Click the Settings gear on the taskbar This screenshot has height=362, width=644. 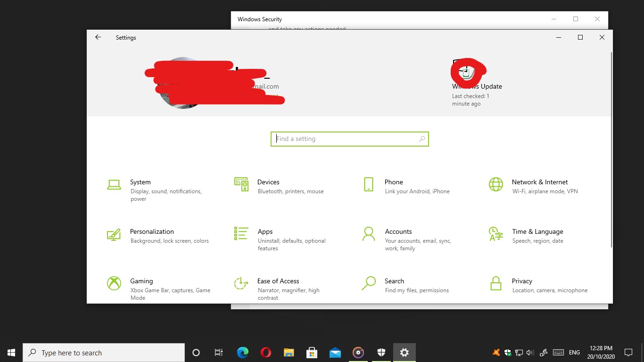405,353
